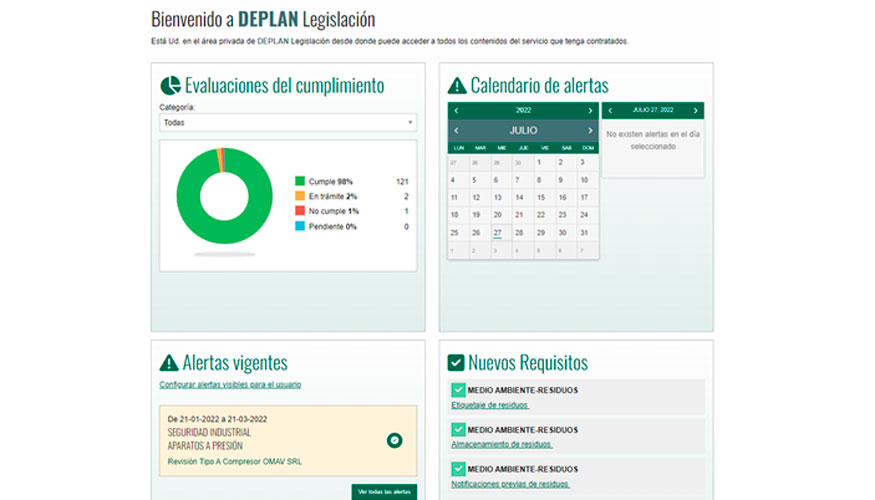Click the orange En trámite legend swatch
The width and height of the screenshot is (875, 500).
coord(300,196)
